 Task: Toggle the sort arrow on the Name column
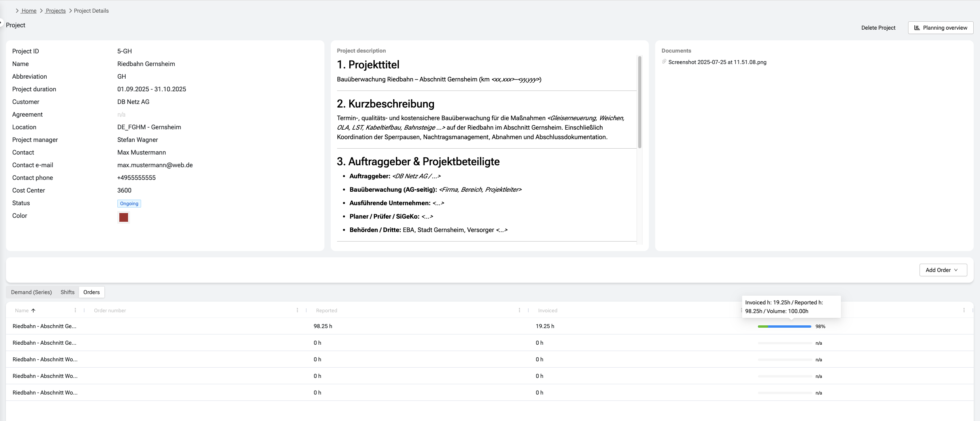pyautogui.click(x=33, y=310)
